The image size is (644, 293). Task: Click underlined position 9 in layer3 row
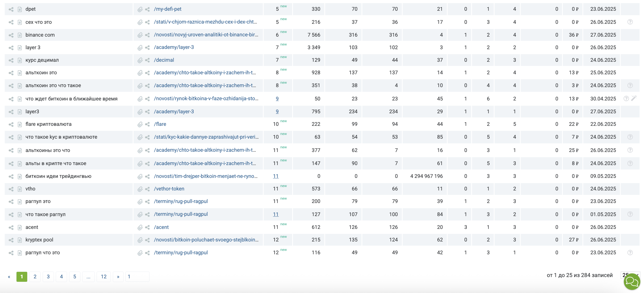[x=277, y=112]
